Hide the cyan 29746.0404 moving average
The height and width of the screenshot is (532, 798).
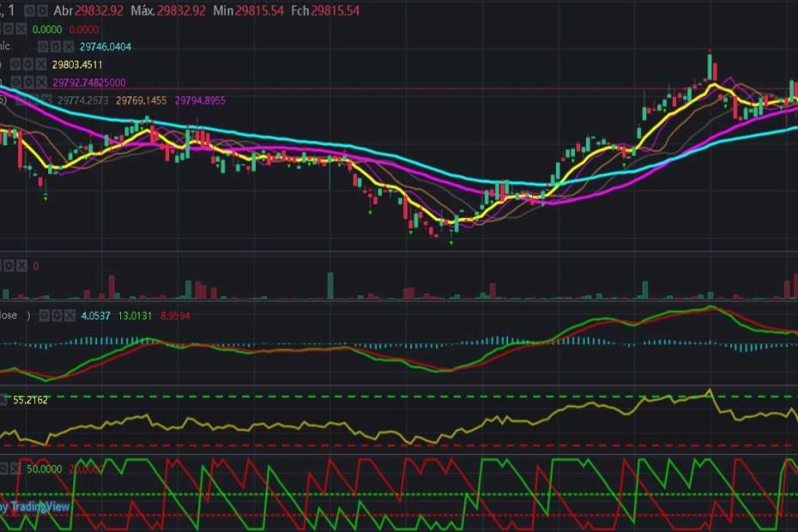(x=42, y=46)
